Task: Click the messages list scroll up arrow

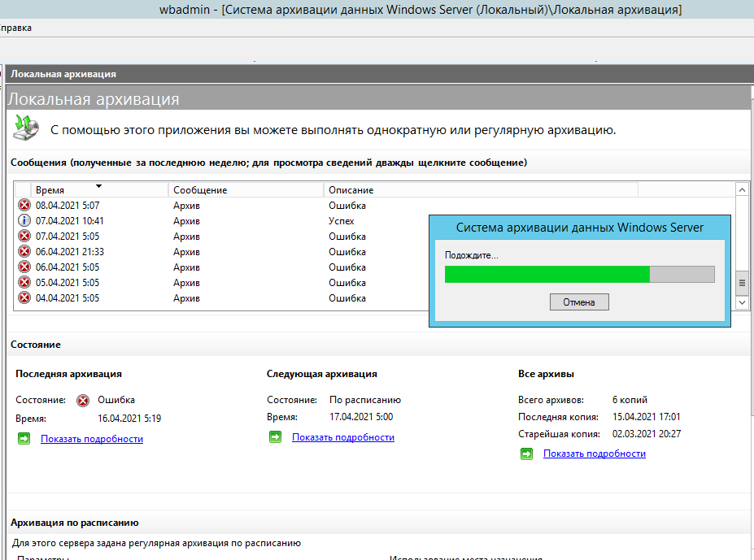Action: tap(742, 190)
